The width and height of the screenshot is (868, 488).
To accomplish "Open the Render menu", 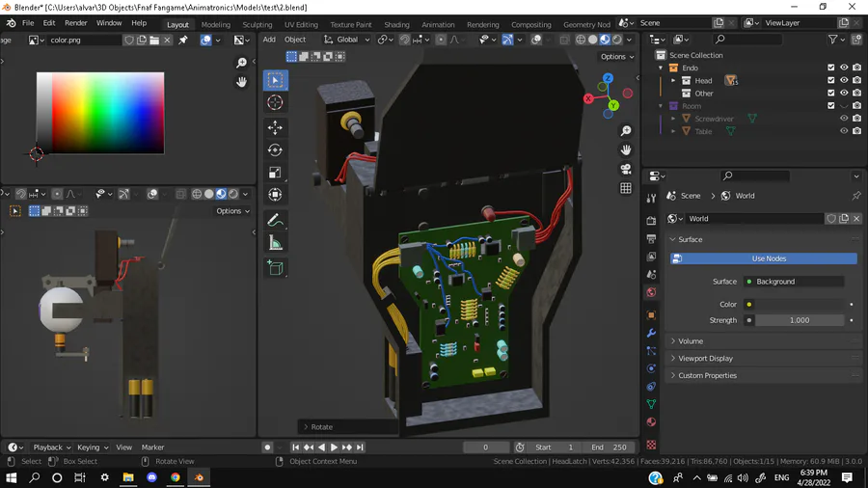I will click(x=75, y=23).
